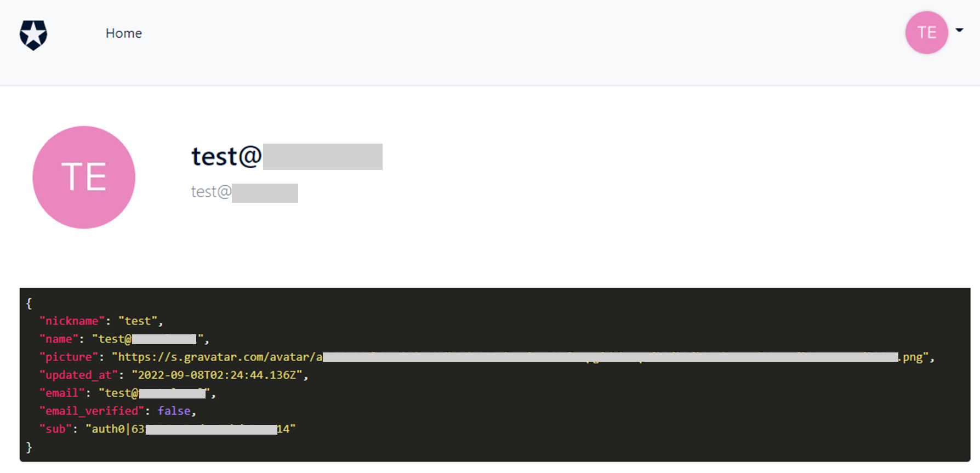Click the 2022-09-08 timestamp value

(217, 375)
